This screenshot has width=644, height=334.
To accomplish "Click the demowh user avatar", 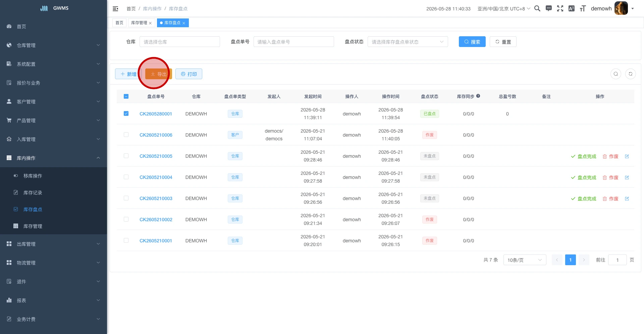I will click(621, 8).
